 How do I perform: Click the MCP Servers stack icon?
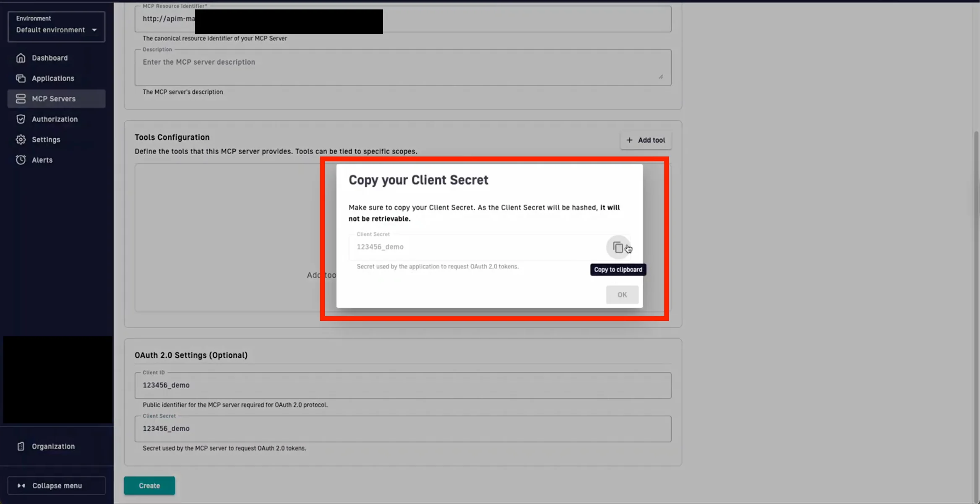pyautogui.click(x=21, y=99)
